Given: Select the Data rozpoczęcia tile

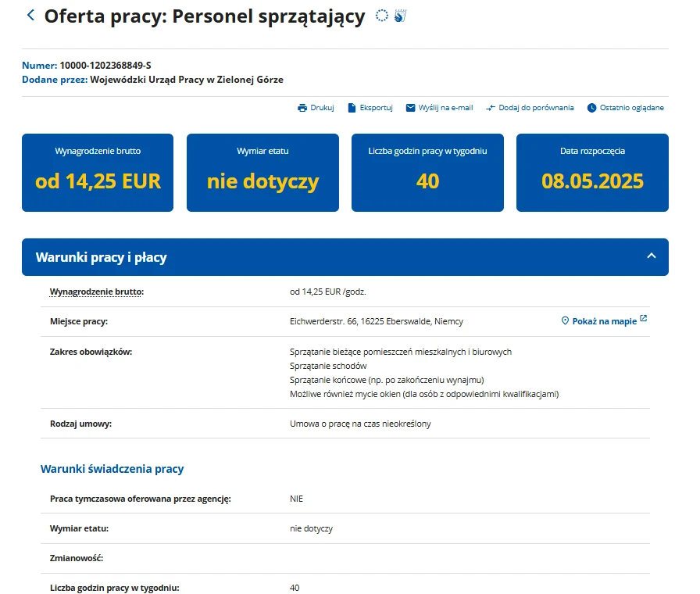Looking at the screenshot, I should (x=591, y=172).
